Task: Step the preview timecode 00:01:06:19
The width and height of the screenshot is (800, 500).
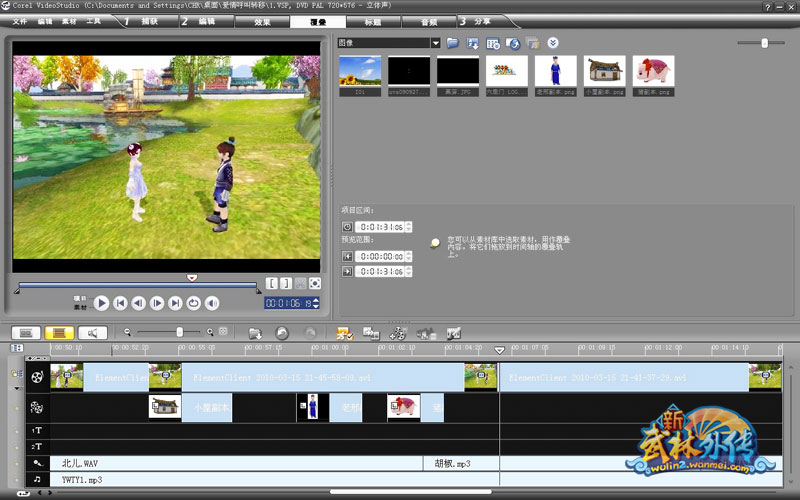Action: pyautogui.click(x=316, y=303)
